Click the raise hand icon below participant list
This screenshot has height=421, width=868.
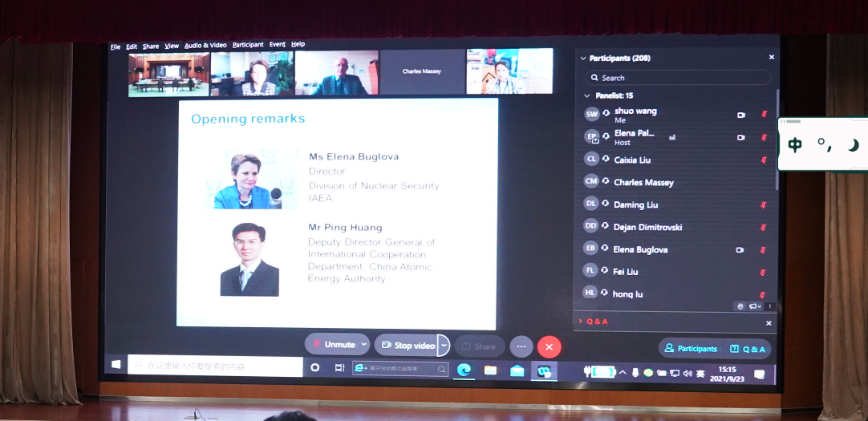tap(740, 306)
